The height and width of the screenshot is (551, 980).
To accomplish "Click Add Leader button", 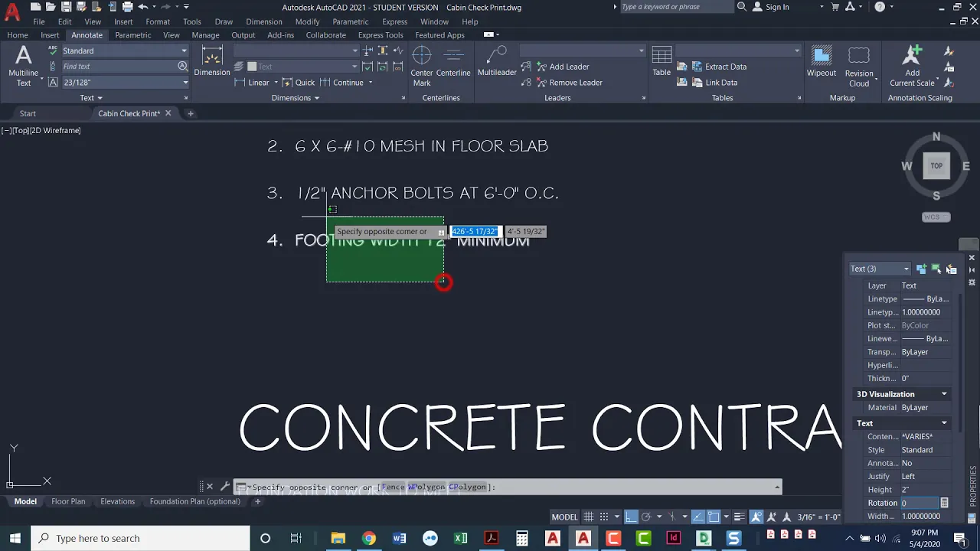I will (x=562, y=67).
